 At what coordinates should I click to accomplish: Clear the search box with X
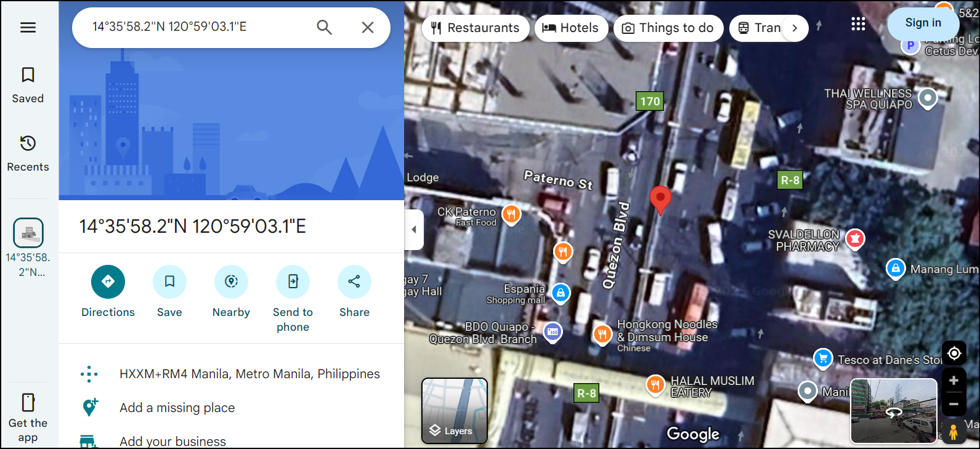pos(368,27)
